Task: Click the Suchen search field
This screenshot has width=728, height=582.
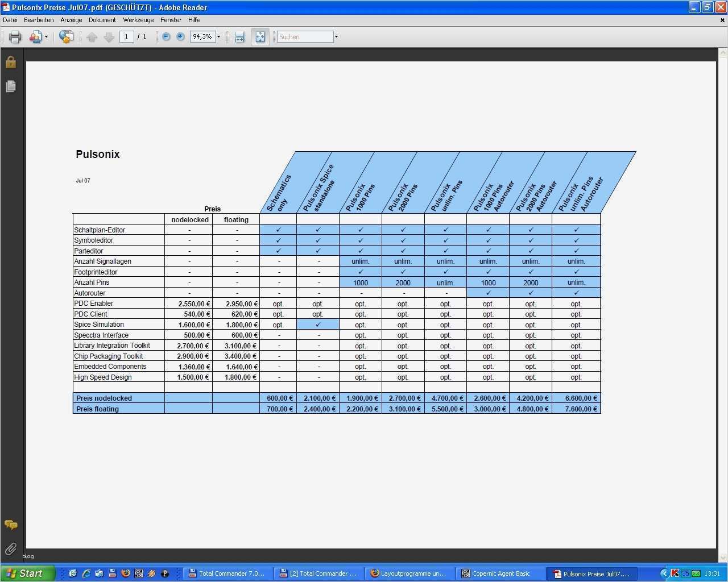Action: 305,37
